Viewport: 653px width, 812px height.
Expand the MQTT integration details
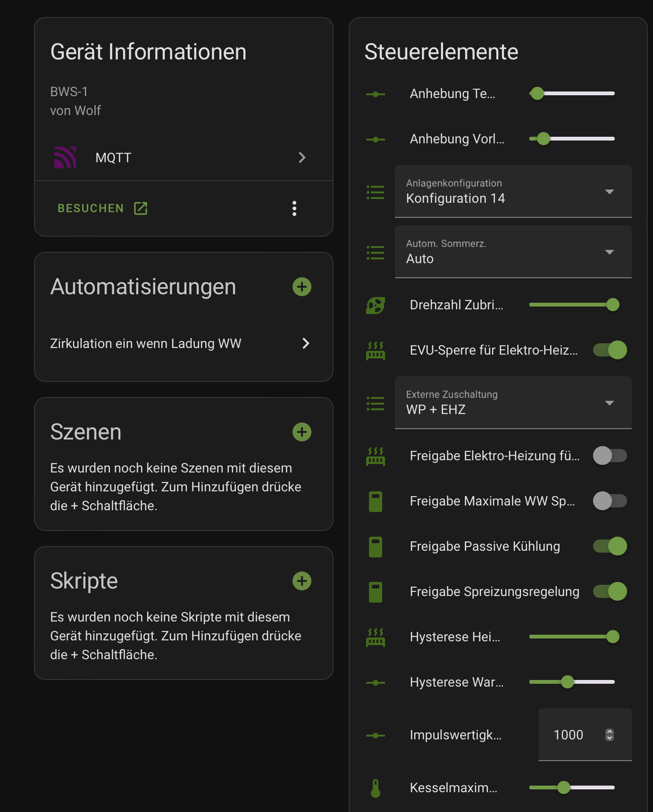coord(302,157)
